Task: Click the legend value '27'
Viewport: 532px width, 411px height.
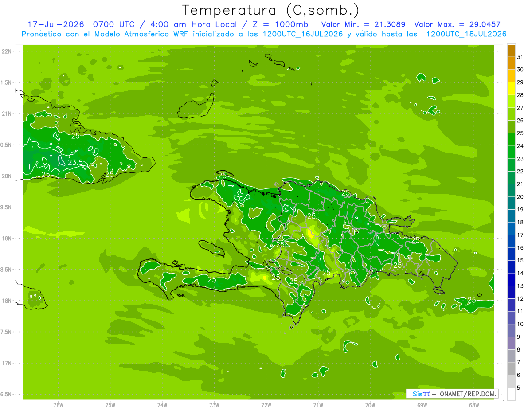Action: (520, 108)
